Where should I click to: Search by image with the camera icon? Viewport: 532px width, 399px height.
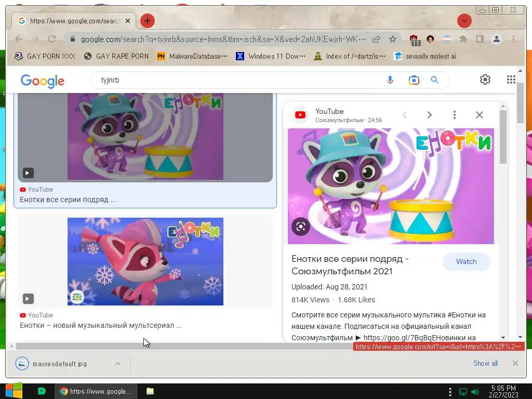pos(414,80)
